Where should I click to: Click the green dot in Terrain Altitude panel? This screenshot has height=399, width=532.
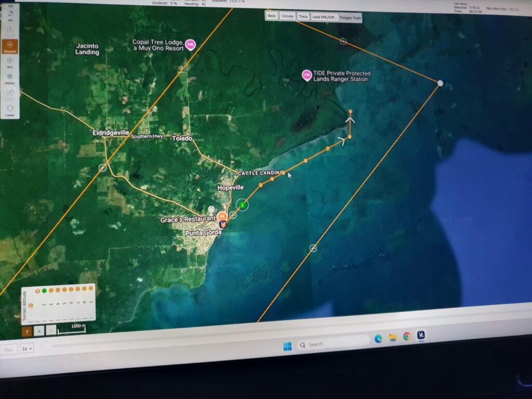pyautogui.click(x=44, y=291)
